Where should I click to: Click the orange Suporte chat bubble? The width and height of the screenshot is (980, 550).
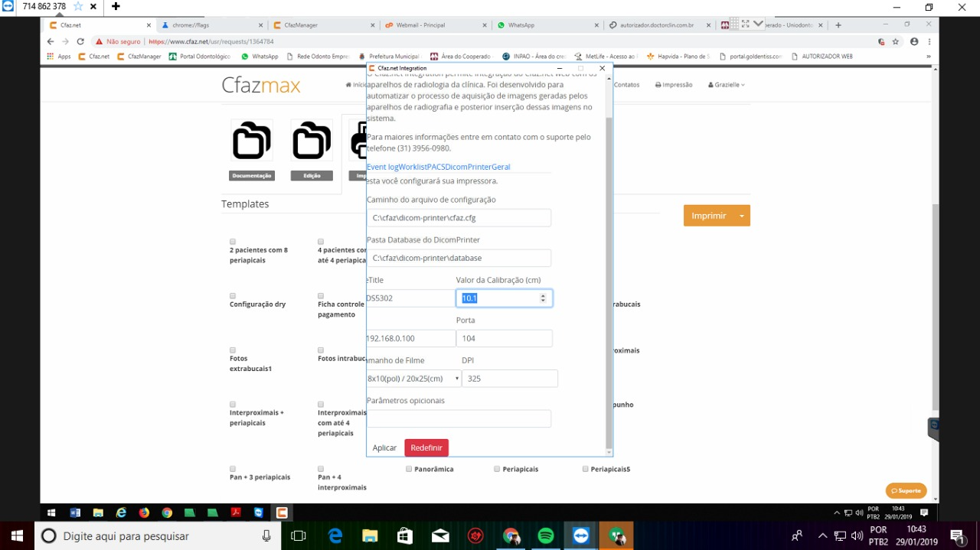coord(906,490)
